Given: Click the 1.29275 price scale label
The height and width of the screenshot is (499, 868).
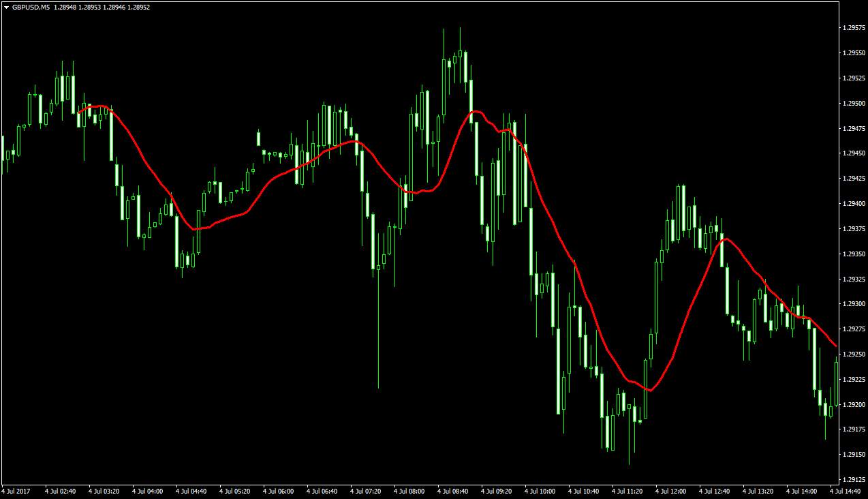Looking at the screenshot, I should 854,329.
